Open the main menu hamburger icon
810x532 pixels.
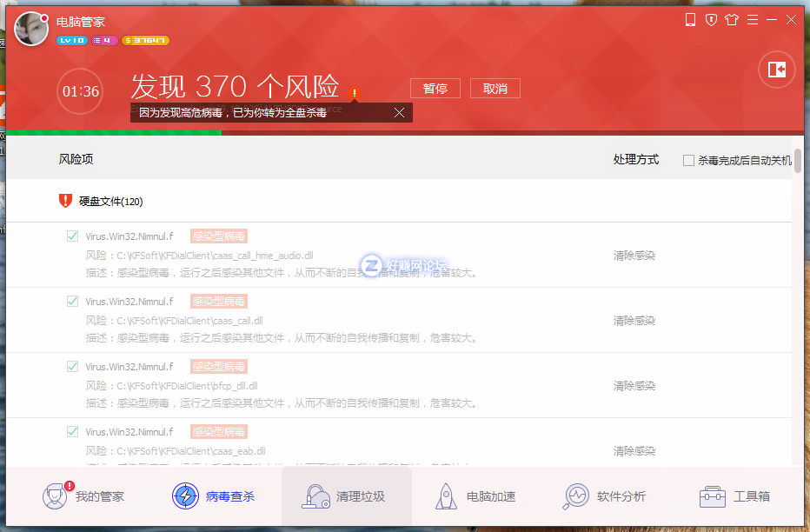753,20
